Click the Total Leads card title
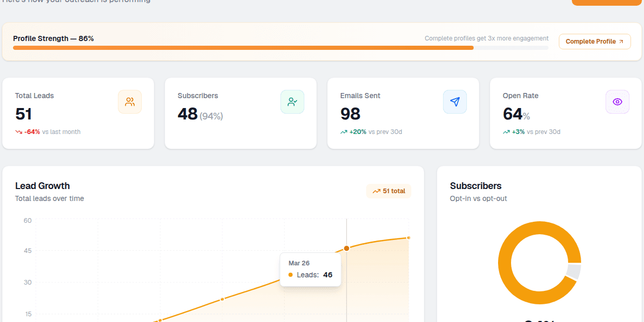The height and width of the screenshot is (322, 644). coord(34,96)
